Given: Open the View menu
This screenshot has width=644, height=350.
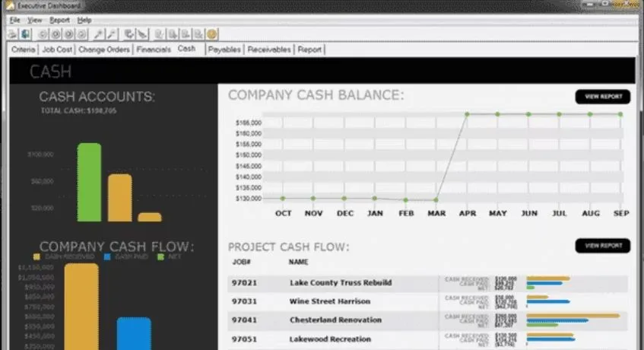Looking at the screenshot, I should click(x=34, y=20).
